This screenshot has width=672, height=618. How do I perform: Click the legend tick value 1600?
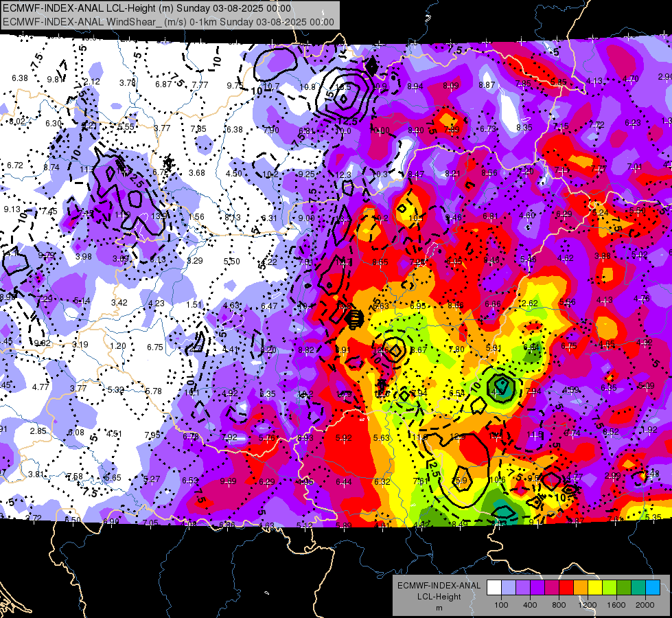(616, 605)
